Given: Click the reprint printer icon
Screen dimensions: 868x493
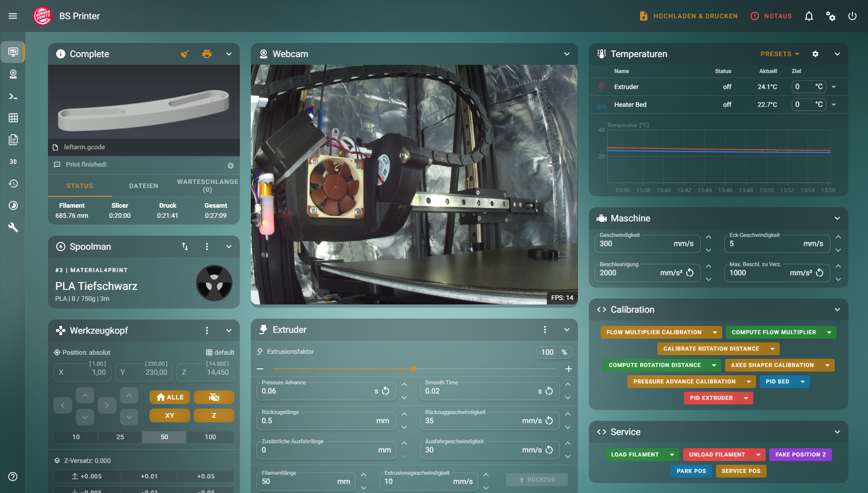Looking at the screenshot, I should coord(207,54).
